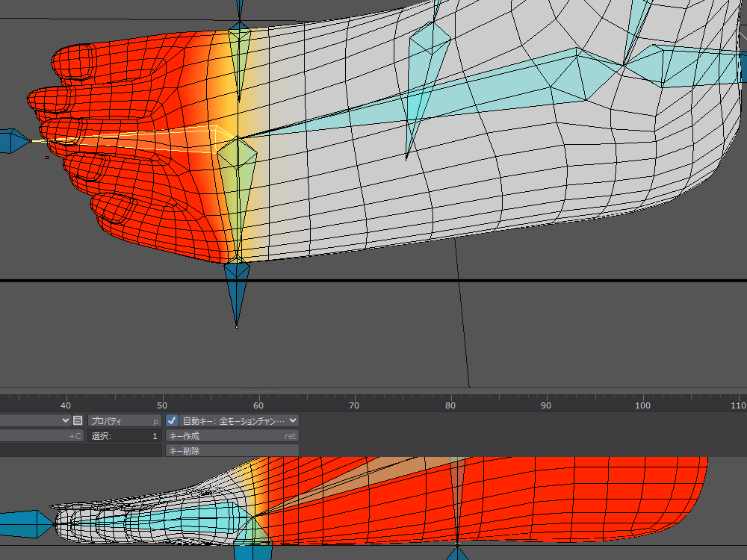This screenshot has width=747, height=560.
Task: Click the small red point left of the toes
Action: point(46,158)
